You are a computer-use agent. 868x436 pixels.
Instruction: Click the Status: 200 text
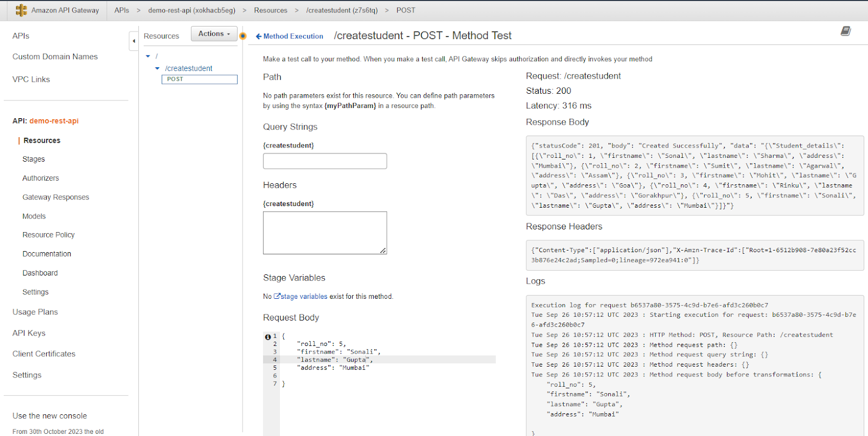(x=548, y=91)
